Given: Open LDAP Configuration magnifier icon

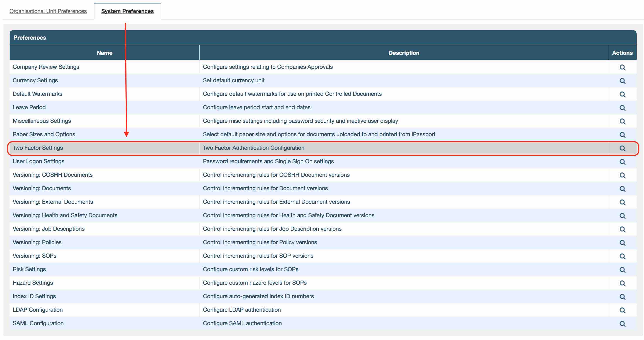Looking at the screenshot, I should (622, 310).
